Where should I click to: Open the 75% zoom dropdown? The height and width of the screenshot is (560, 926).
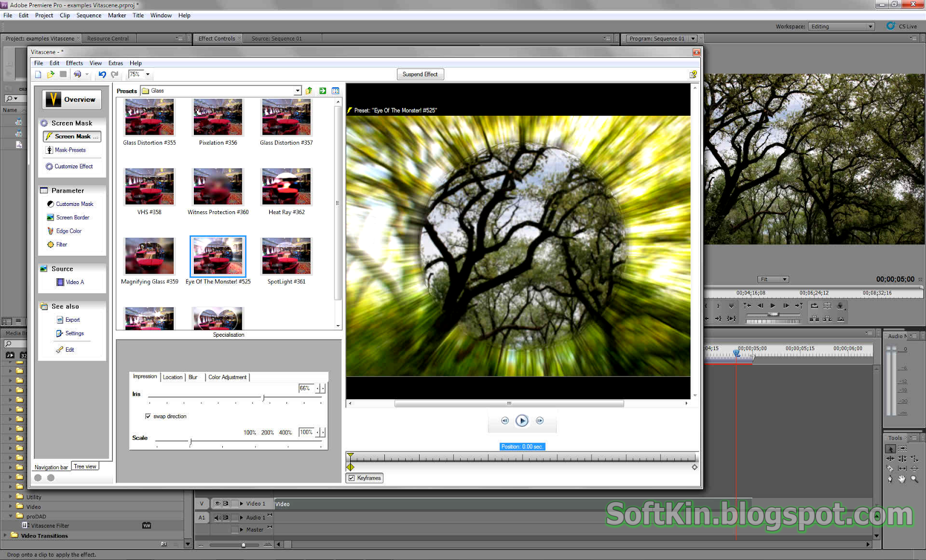coord(148,74)
